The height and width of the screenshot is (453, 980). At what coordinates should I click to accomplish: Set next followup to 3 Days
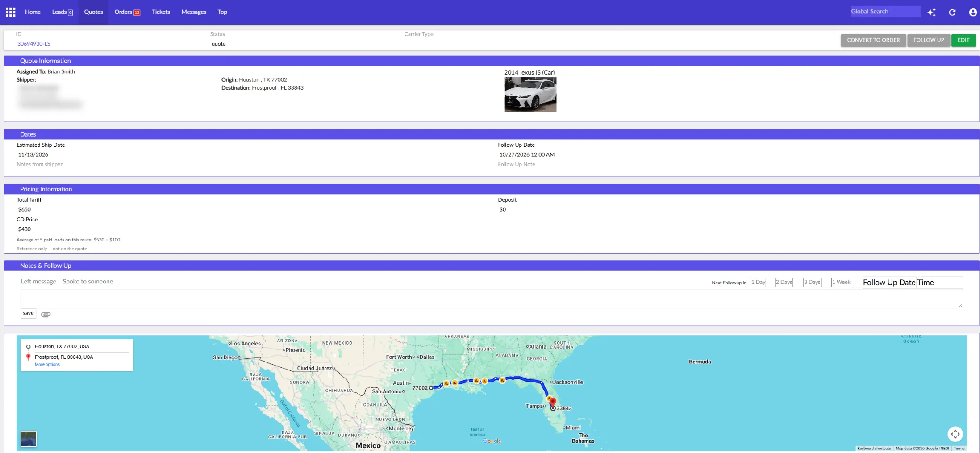pos(812,282)
